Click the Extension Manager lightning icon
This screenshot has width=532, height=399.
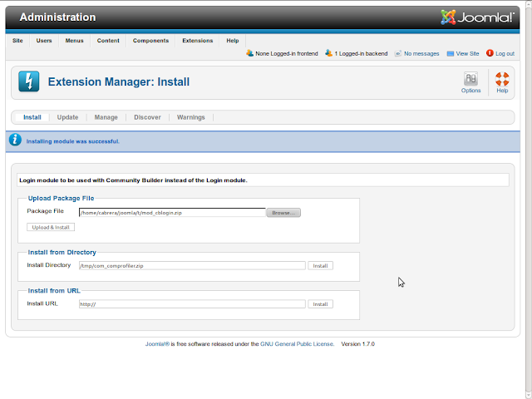(29, 81)
